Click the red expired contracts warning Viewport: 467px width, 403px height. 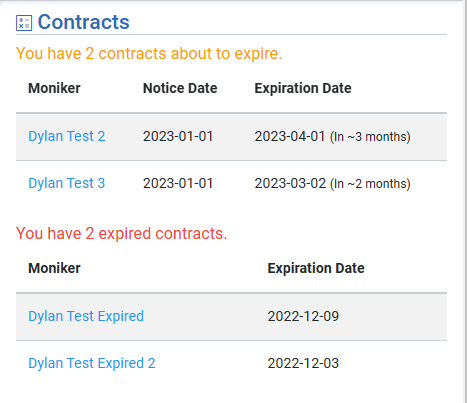[122, 234]
